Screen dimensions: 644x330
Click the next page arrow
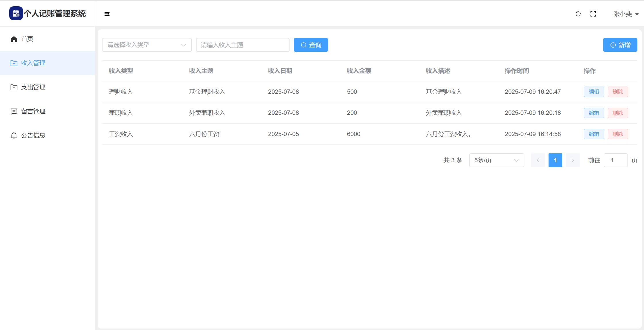573,160
